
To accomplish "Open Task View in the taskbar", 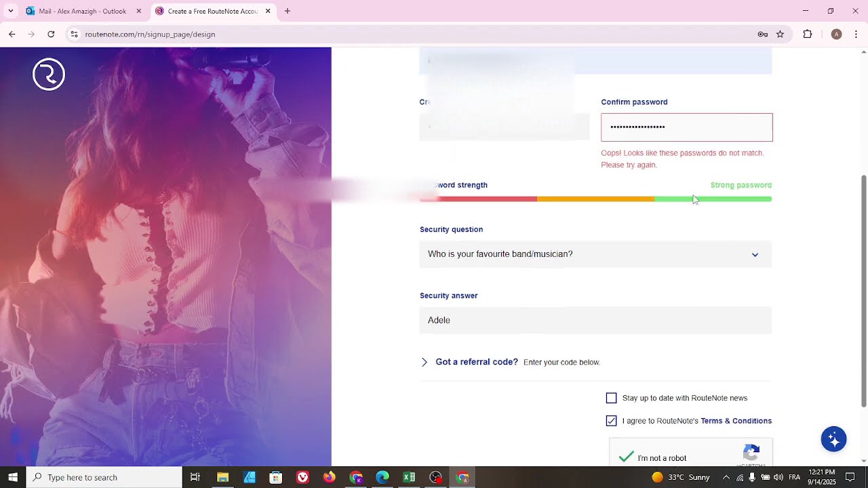I will point(195,477).
